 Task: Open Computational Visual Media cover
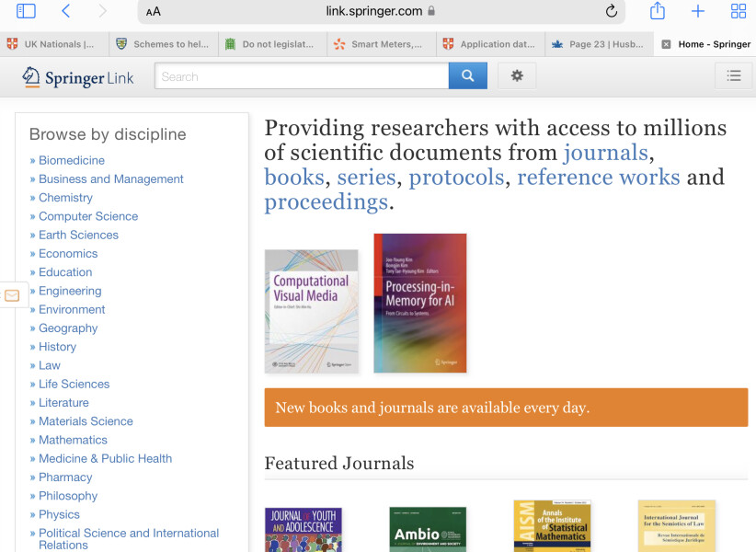[312, 312]
